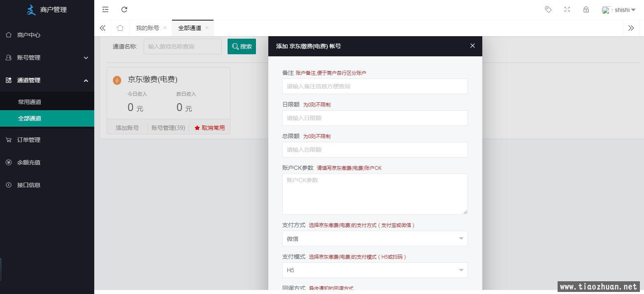Image resolution: width=644 pixels, height=294 pixels.
Task: Open the 支付模式 dropdown showing H5
Action: (x=375, y=270)
